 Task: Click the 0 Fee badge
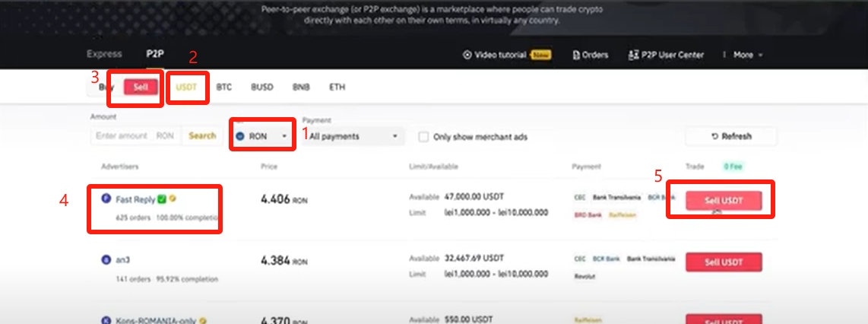tap(732, 166)
